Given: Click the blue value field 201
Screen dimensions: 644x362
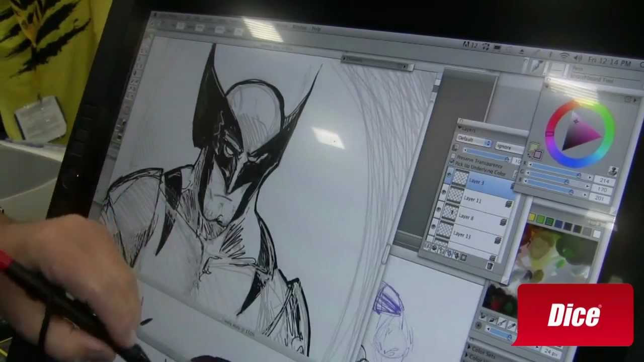Looking at the screenshot, I should pos(599,198).
